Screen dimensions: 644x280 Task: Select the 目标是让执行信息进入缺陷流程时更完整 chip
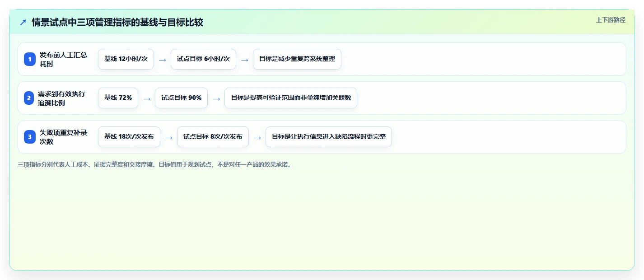328,137
